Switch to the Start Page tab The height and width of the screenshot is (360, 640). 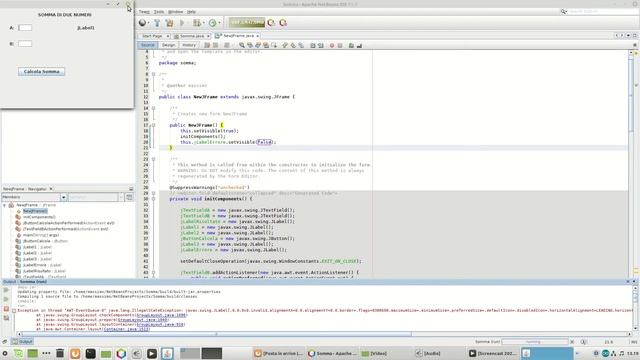152,36
